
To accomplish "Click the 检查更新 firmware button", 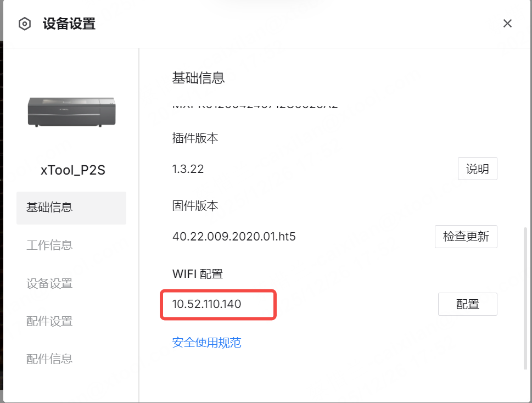I will (x=466, y=237).
